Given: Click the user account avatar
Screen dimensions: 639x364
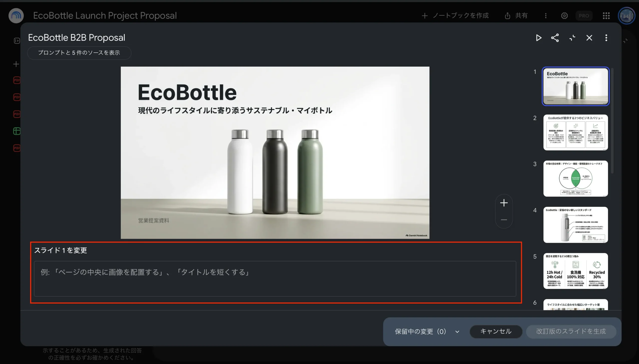Looking at the screenshot, I should (x=626, y=16).
